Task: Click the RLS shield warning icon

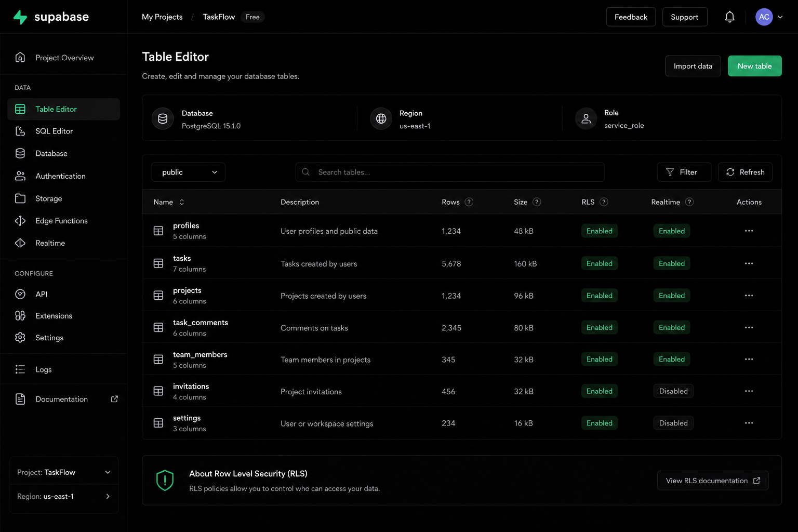Action: click(x=165, y=480)
